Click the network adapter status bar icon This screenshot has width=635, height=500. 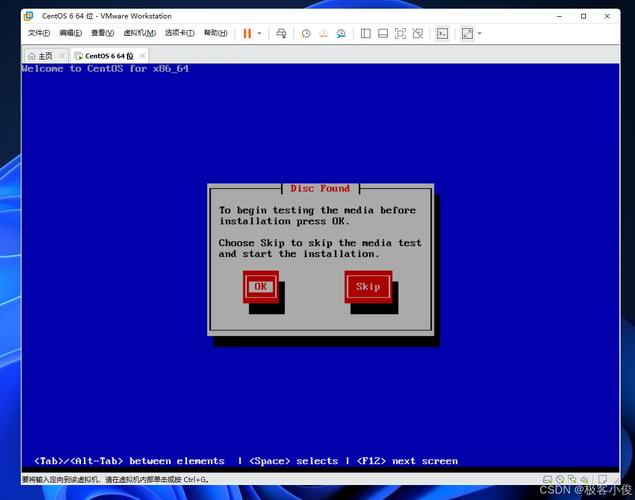(x=572, y=479)
